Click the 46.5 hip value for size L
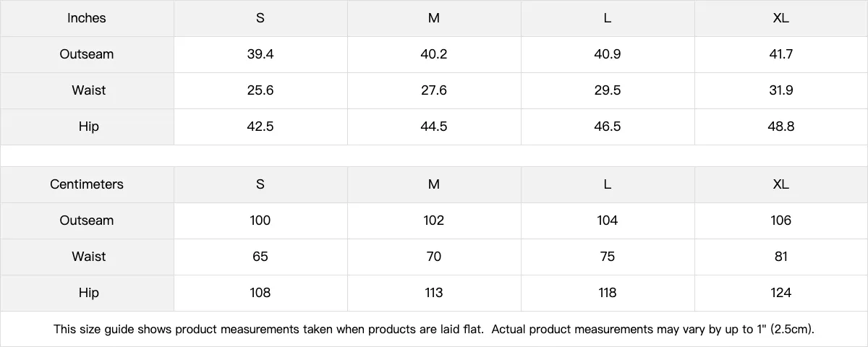 tap(608, 127)
